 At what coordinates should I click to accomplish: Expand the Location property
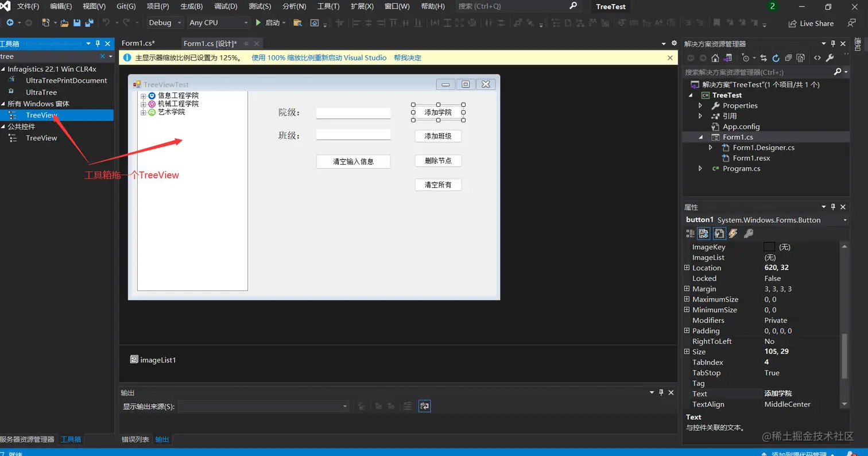click(x=687, y=268)
